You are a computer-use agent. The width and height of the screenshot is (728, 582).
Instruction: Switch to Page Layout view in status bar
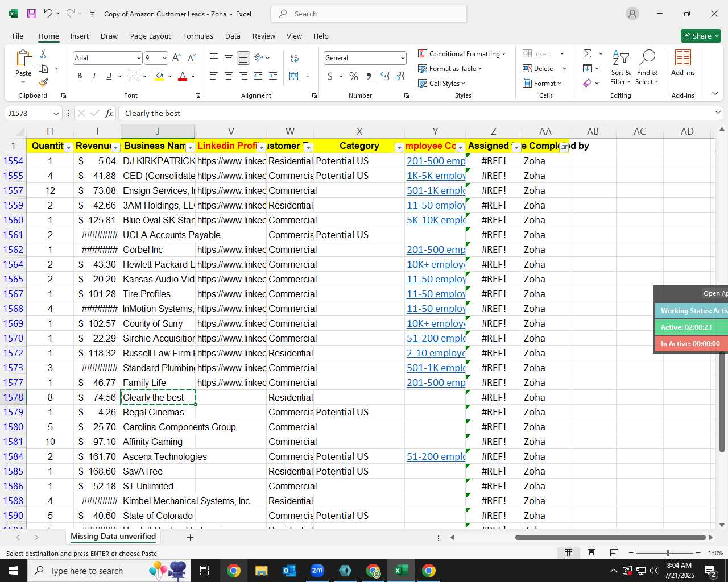point(591,553)
